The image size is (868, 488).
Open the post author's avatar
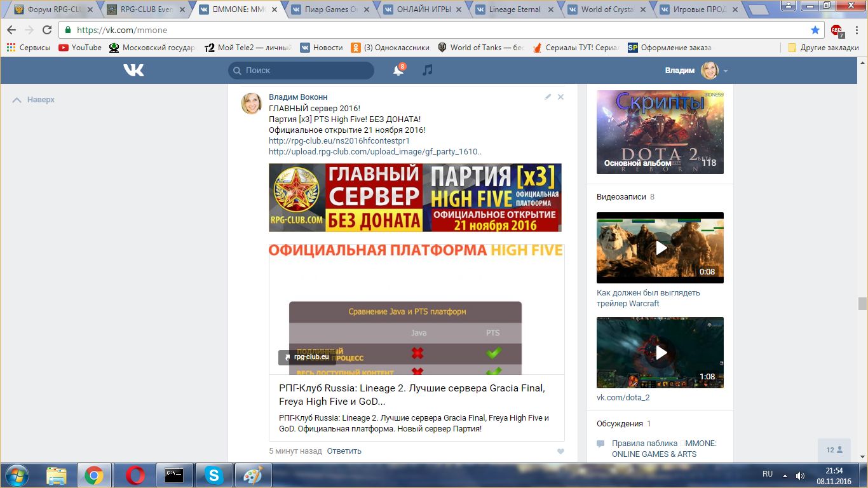[x=251, y=103]
